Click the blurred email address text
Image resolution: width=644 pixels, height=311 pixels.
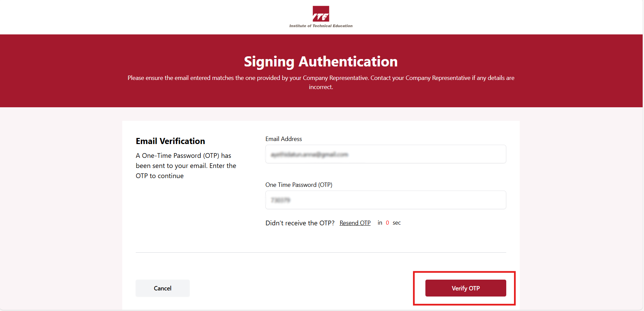(x=309, y=154)
